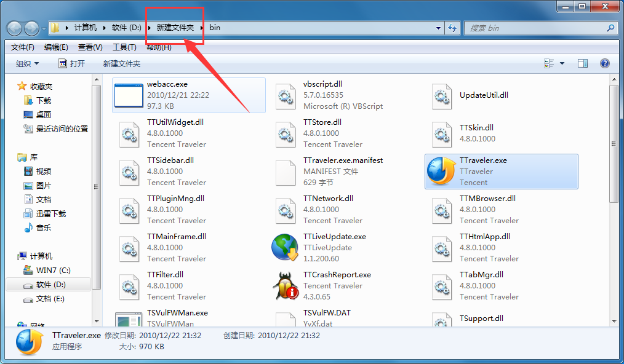Open the help question mark icon
624x364 pixels.
click(x=604, y=63)
